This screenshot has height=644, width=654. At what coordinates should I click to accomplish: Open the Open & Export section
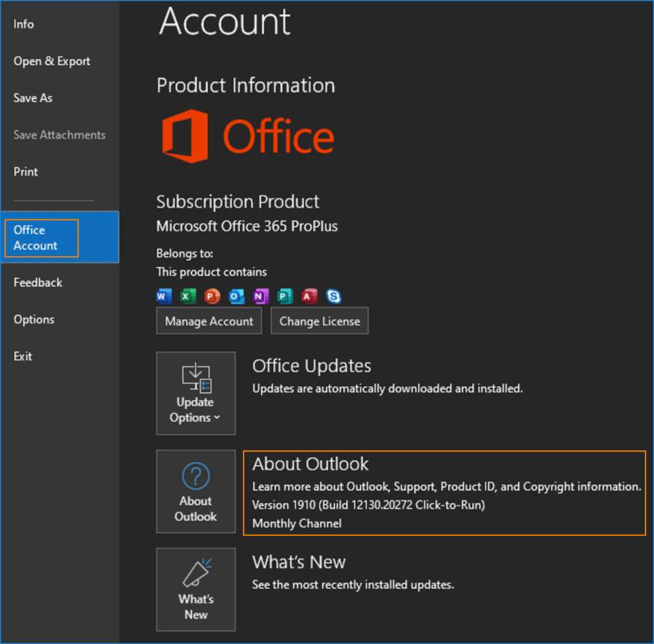pyautogui.click(x=52, y=61)
